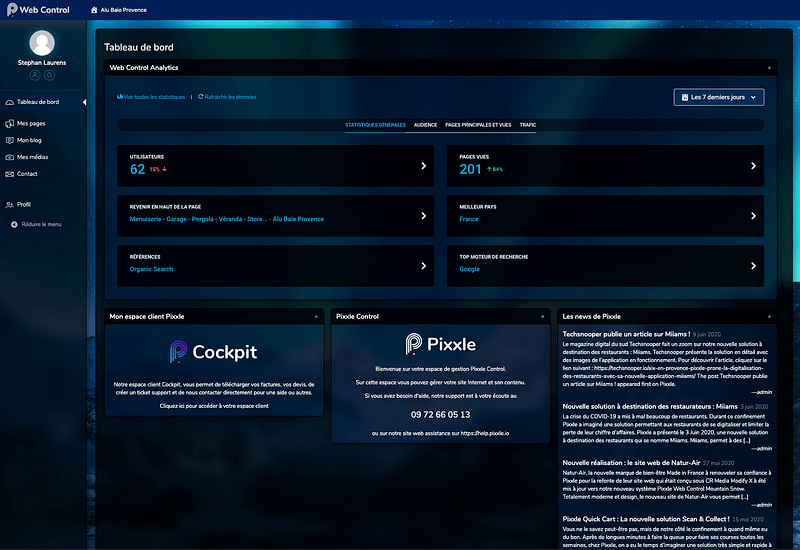Click Réduire le menu toggle text

(41, 224)
